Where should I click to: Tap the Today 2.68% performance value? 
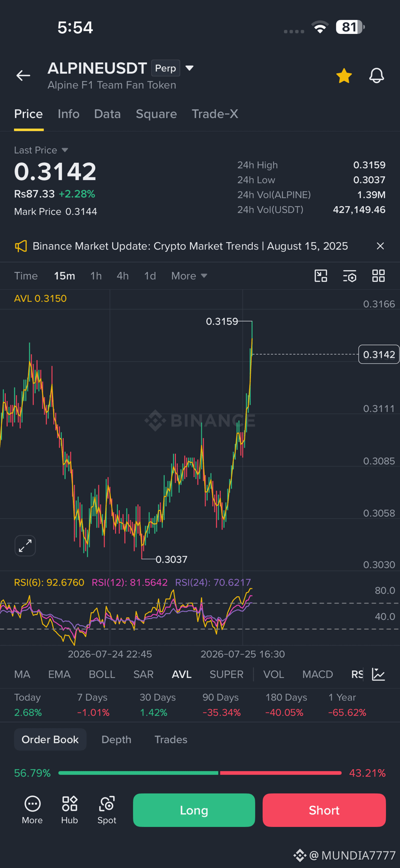tap(28, 713)
